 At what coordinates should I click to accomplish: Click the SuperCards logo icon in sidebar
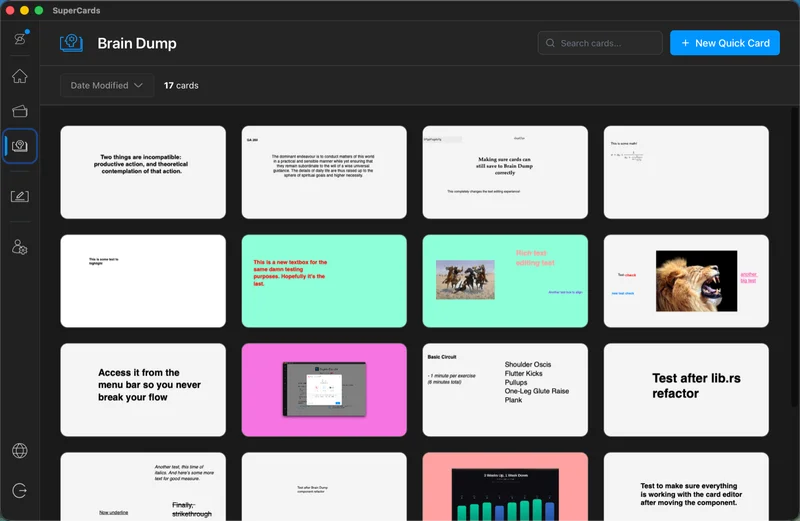coord(20,38)
